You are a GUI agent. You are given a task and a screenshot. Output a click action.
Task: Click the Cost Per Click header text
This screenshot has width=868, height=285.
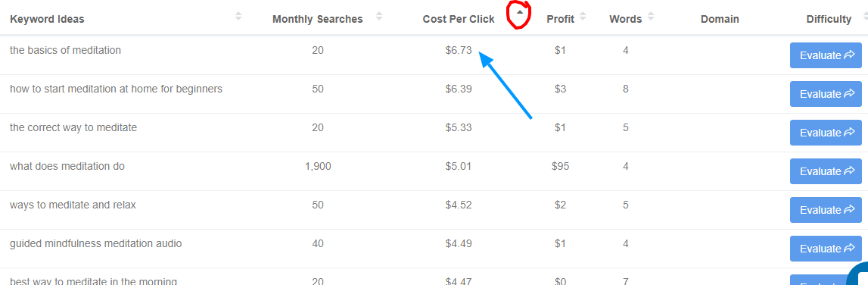click(x=459, y=20)
